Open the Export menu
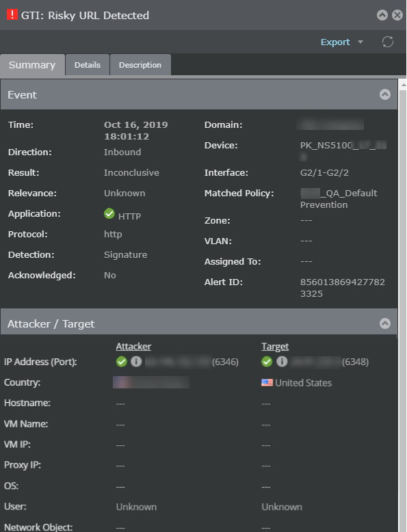 (335, 42)
